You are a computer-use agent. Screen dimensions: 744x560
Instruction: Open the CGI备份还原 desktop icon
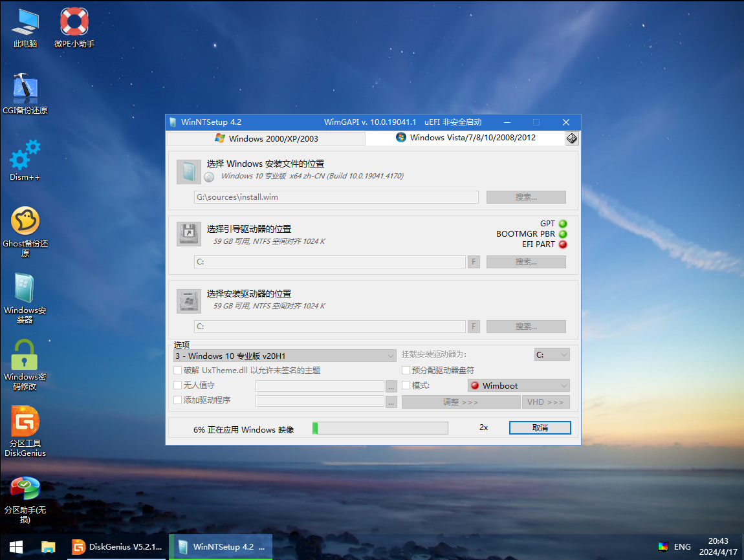point(25,94)
